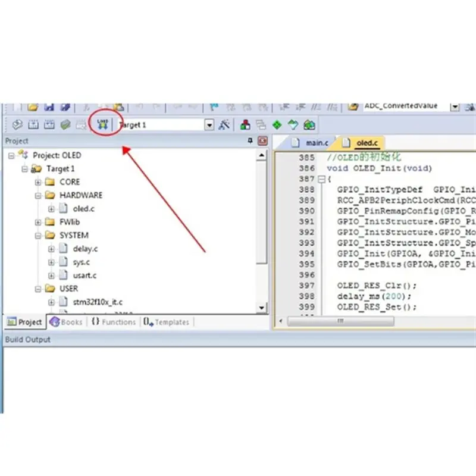Click the editor horizontal scrollbar thumb
The height and width of the screenshot is (476, 476).
[340, 321]
